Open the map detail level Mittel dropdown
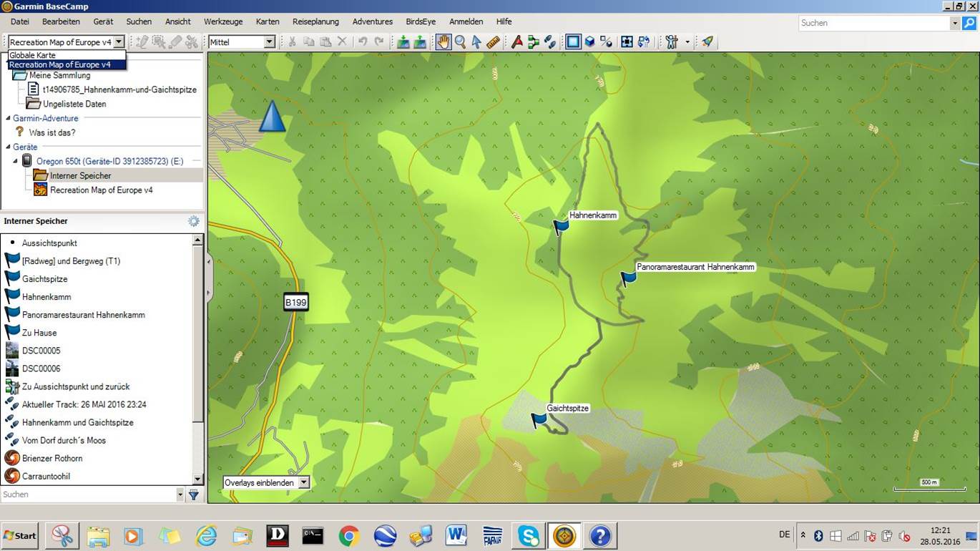The height and width of the screenshot is (551, 980). pyautogui.click(x=270, y=42)
